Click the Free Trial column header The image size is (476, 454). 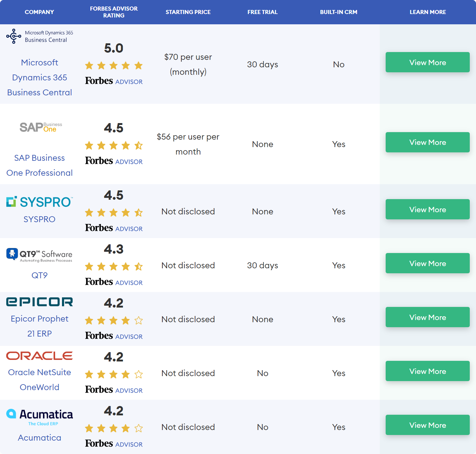263,12
